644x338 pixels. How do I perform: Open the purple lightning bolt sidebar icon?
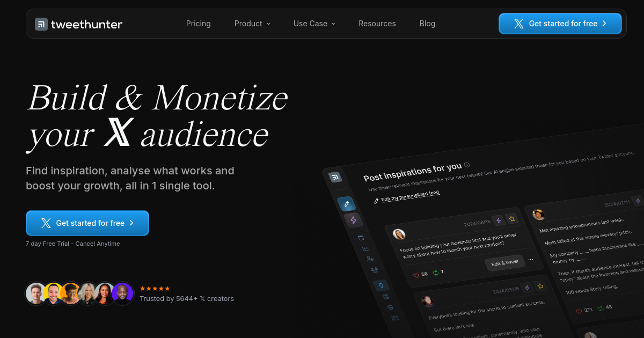tap(353, 220)
